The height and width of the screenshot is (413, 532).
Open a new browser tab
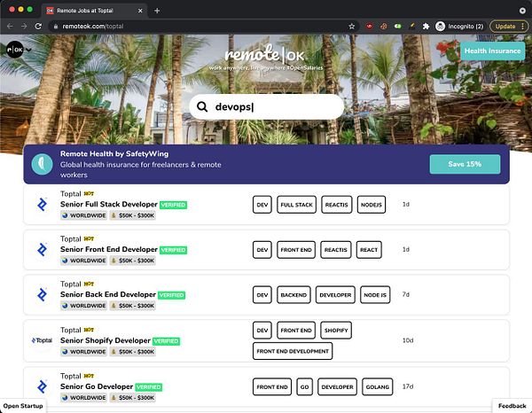157,11
